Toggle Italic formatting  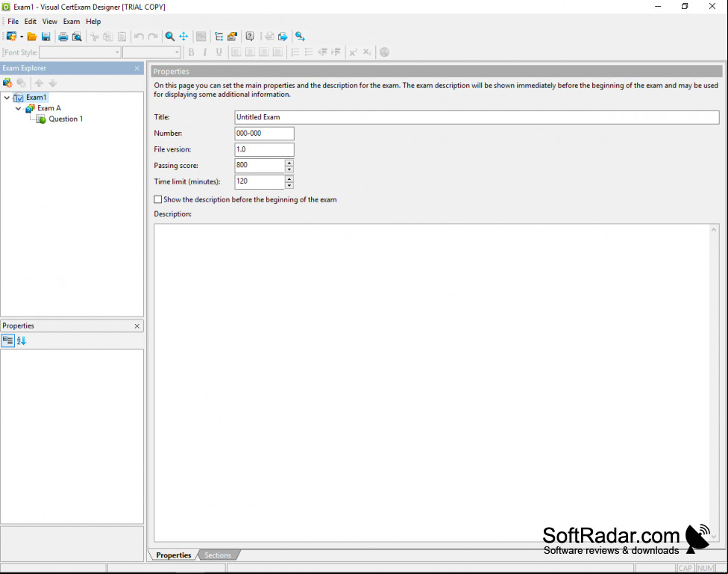coord(204,52)
